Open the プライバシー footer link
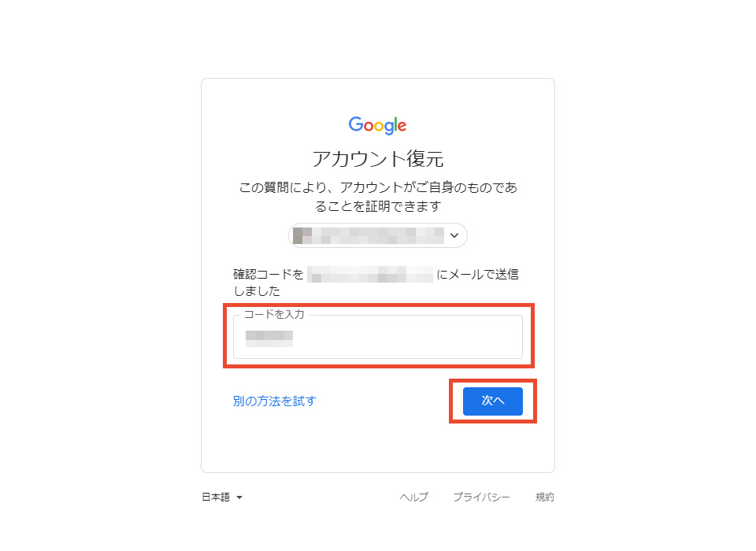This screenshot has height=551, width=756. click(481, 497)
